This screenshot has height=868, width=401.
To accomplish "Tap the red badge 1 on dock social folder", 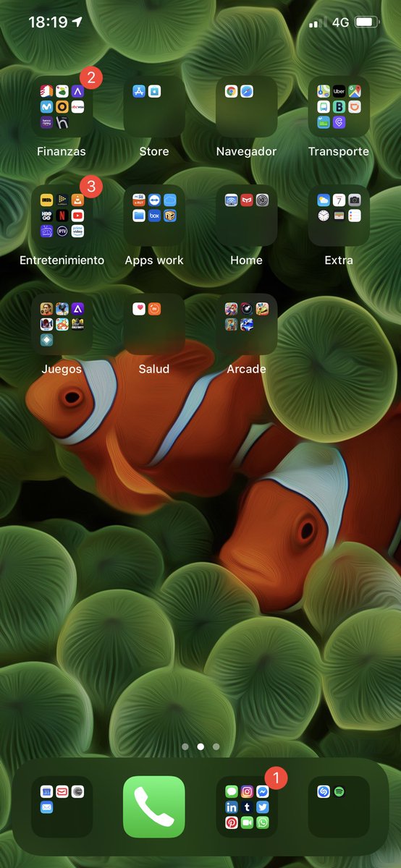I will [276, 778].
